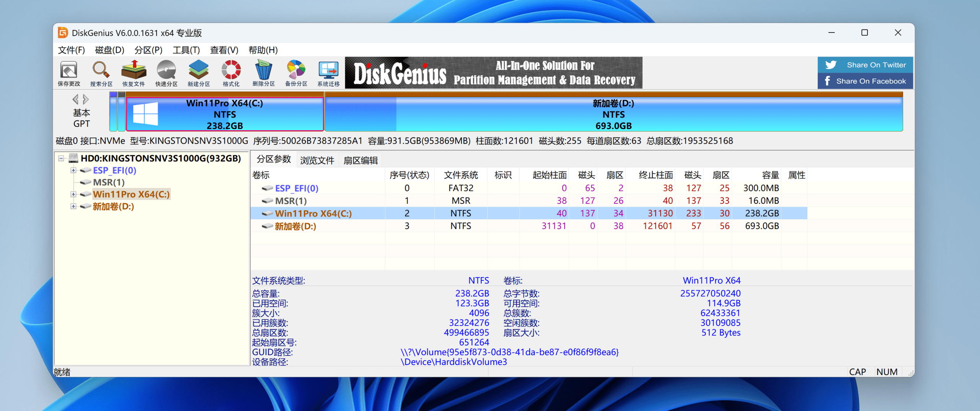
Task: Click the Windows logo on the C: partition bar
Action: [x=145, y=114]
